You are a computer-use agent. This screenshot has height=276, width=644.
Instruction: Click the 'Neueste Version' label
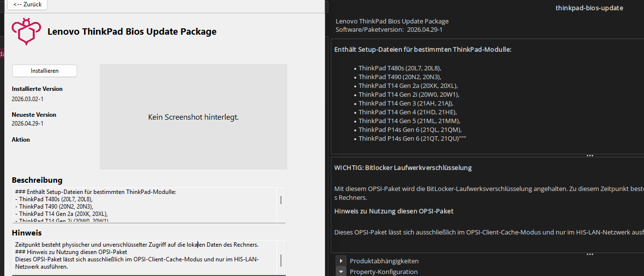pyautogui.click(x=34, y=115)
